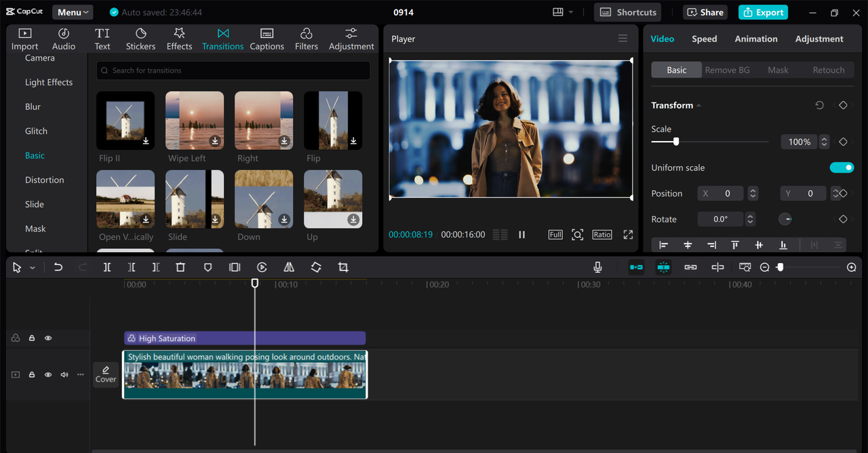Image resolution: width=868 pixels, height=453 pixels.
Task: Open the player fullscreen expand icon
Action: (628, 235)
